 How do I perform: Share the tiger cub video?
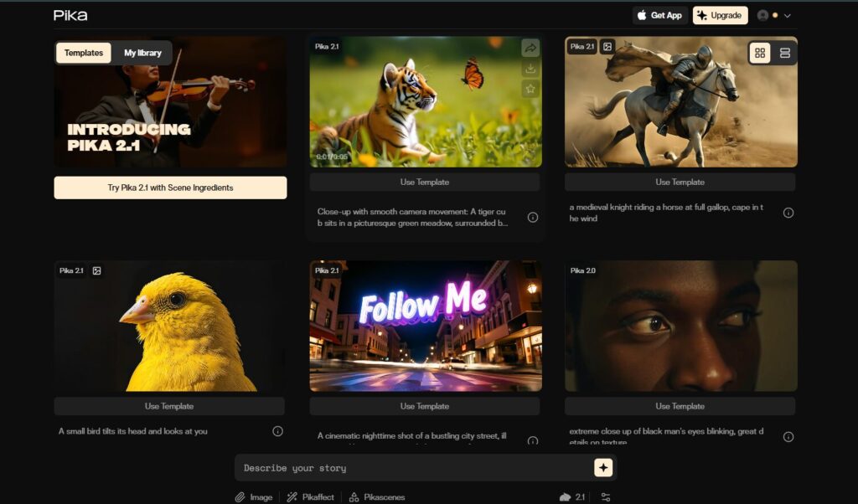coord(530,48)
